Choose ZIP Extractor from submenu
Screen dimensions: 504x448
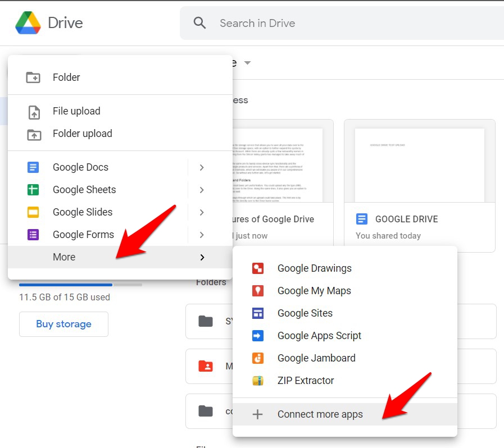pyautogui.click(x=344, y=381)
